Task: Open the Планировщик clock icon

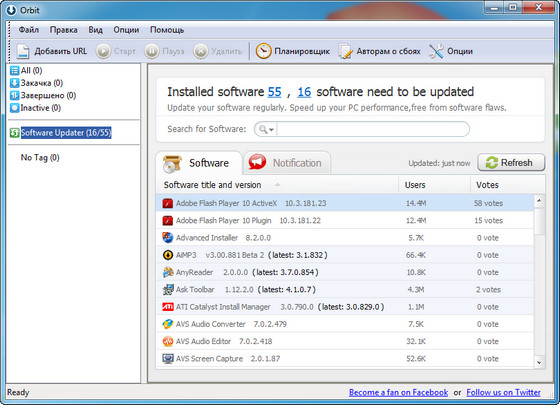Action: 264,51
